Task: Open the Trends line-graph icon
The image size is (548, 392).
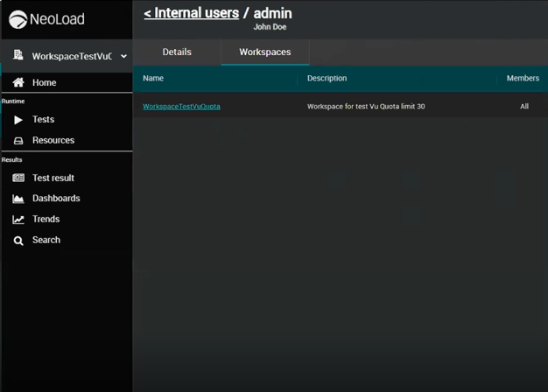Action: point(18,220)
